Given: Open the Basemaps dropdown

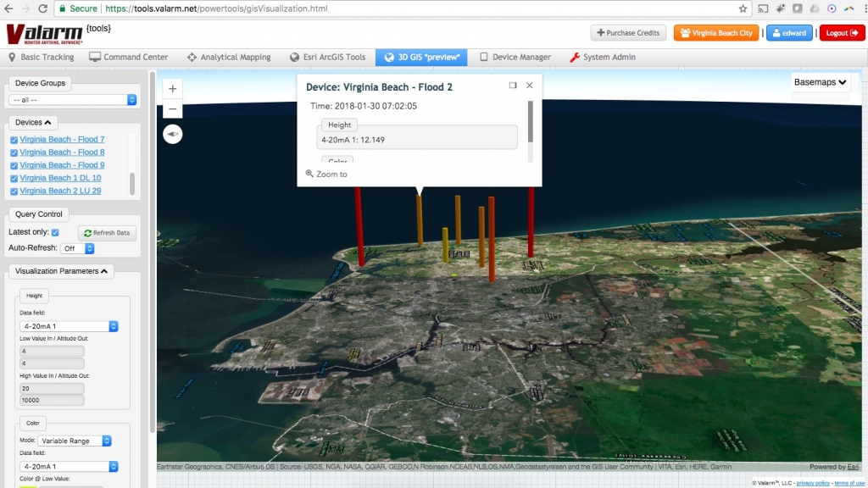Looking at the screenshot, I should (820, 82).
